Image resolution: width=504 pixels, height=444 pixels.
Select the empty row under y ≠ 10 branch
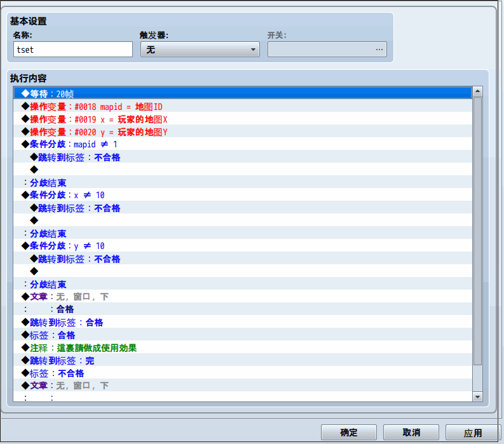[243, 271]
